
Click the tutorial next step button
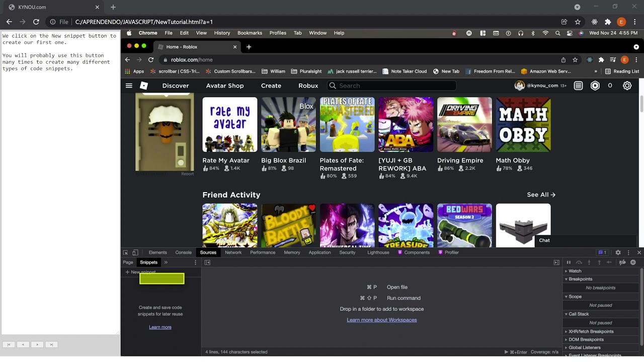[37, 344]
